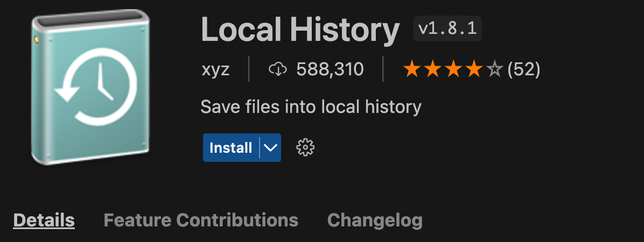
Task: Click the publisher name xyz
Action: point(215,69)
